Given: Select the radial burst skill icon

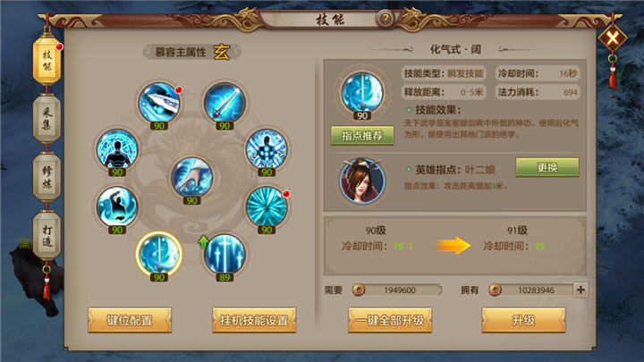Looking at the screenshot, I should pos(267,206).
